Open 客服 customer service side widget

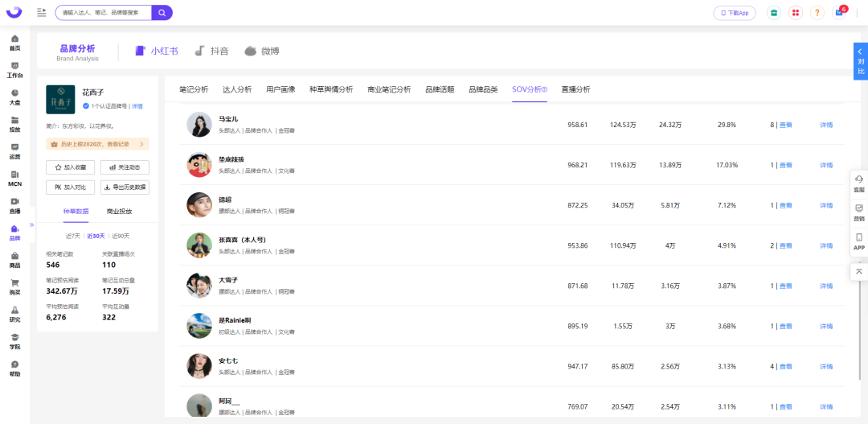pos(859,183)
